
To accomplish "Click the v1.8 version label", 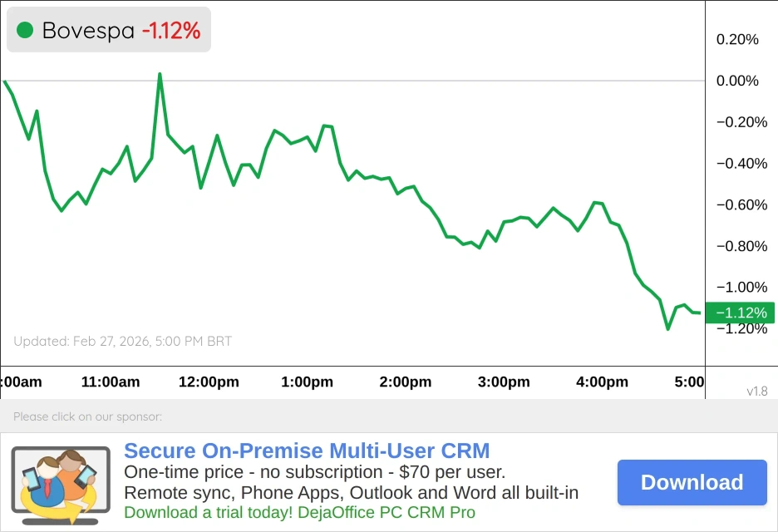I will pos(756,392).
